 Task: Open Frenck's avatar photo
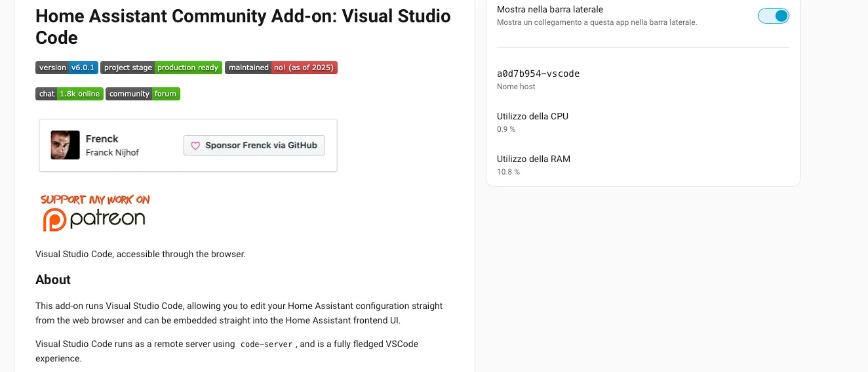[x=65, y=145]
